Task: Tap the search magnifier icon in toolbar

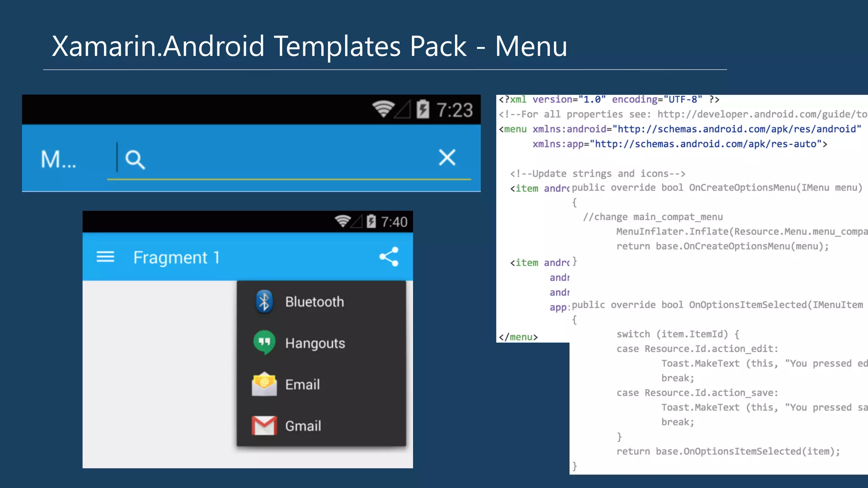Action: pos(135,160)
